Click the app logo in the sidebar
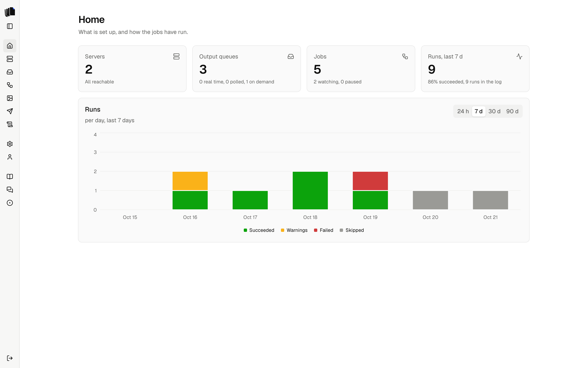This screenshot has width=588, height=368. pos(10,12)
